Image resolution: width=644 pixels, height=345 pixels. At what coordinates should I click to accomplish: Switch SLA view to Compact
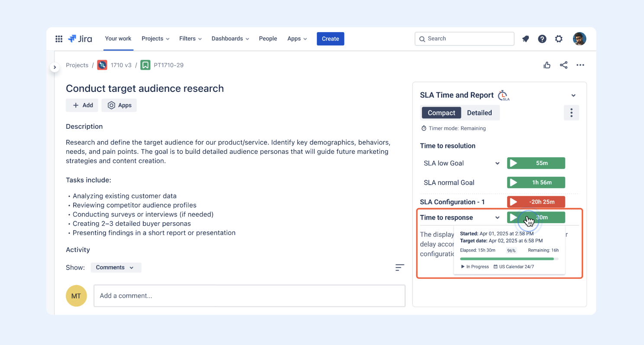[441, 113]
